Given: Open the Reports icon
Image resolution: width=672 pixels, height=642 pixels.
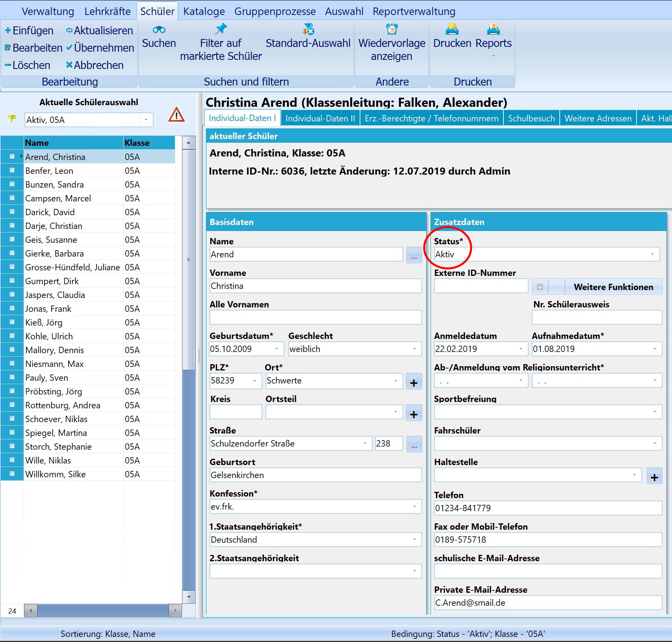Looking at the screenshot, I should point(493,29).
